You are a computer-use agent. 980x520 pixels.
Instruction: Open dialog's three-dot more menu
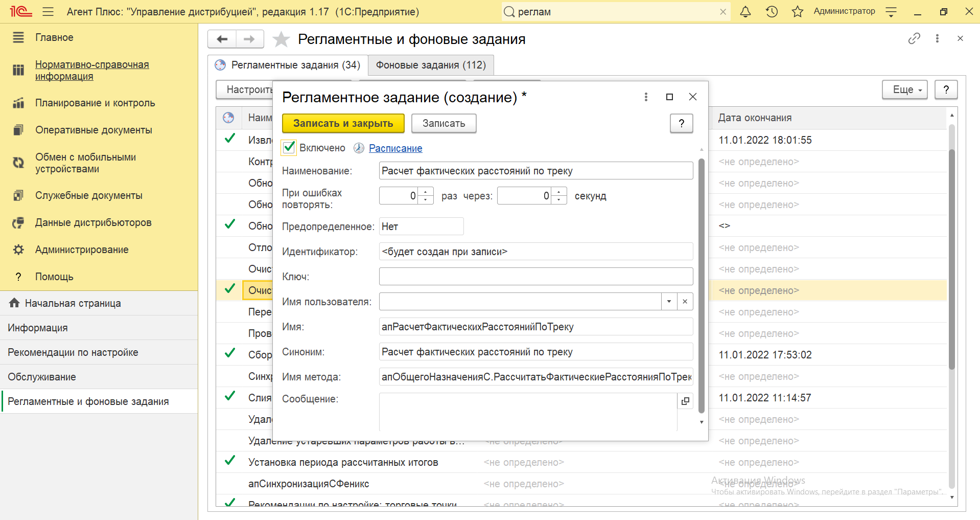click(x=646, y=97)
